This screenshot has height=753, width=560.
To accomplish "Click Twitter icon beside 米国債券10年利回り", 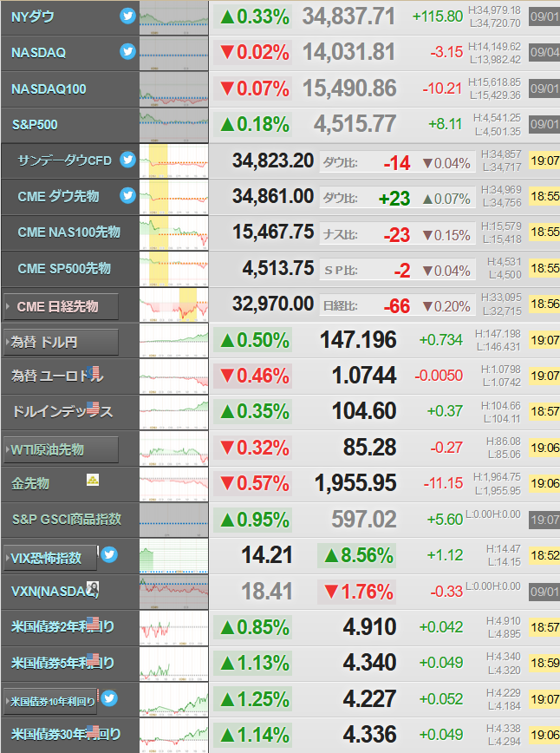I will (x=109, y=698).
